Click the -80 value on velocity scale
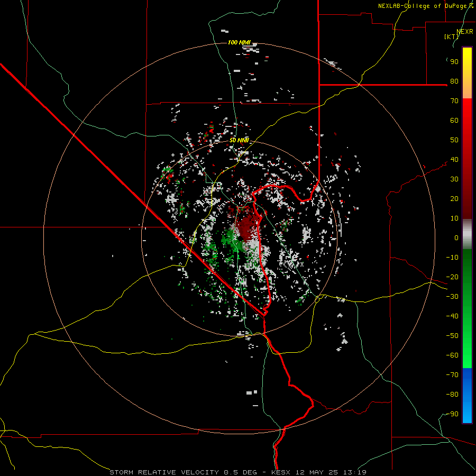476x476 pixels. coord(452,395)
